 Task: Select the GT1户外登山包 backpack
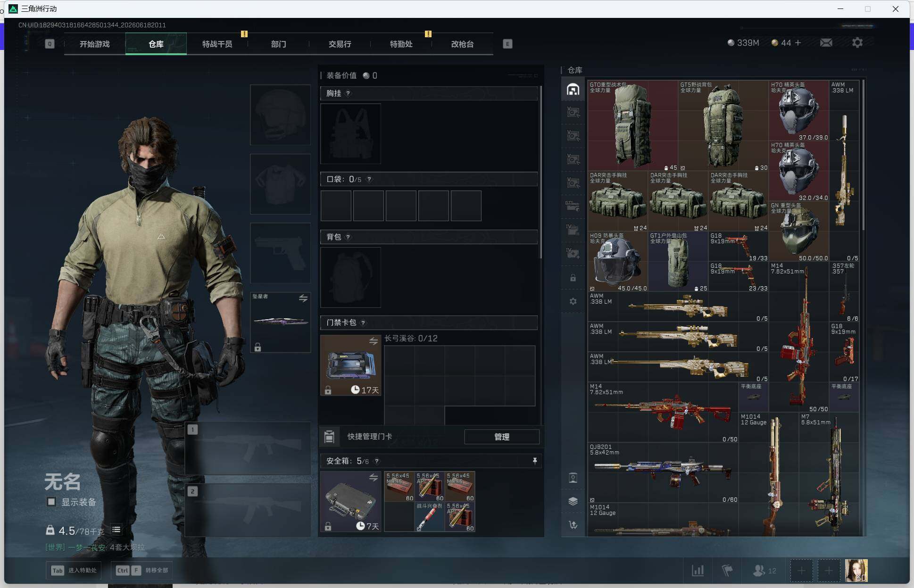point(678,262)
